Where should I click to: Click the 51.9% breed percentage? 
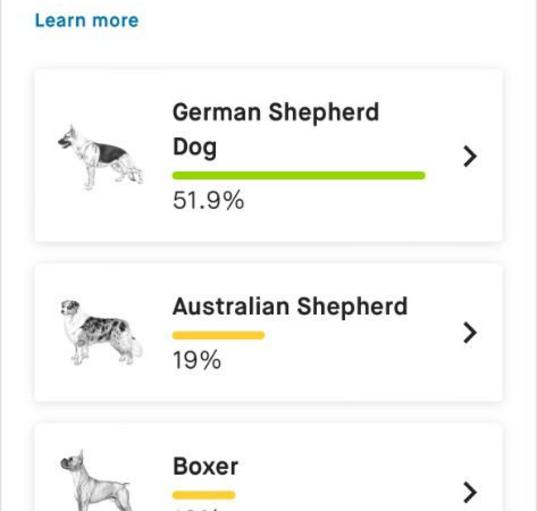point(208,200)
